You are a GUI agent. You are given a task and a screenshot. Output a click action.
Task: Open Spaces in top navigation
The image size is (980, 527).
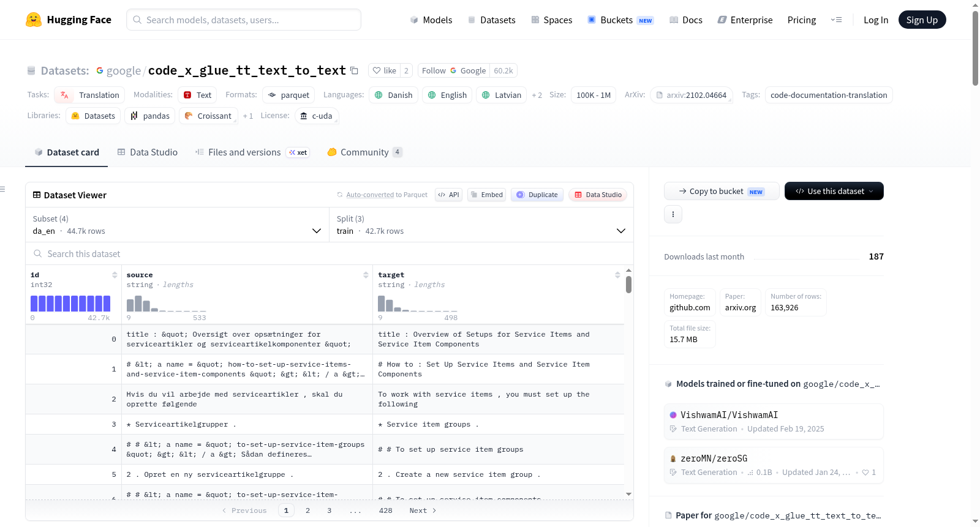tap(551, 20)
